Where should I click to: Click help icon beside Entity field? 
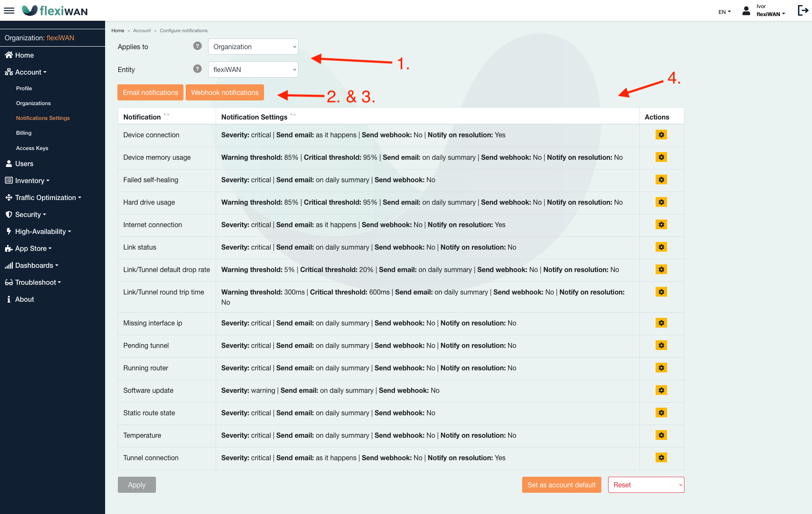click(197, 69)
